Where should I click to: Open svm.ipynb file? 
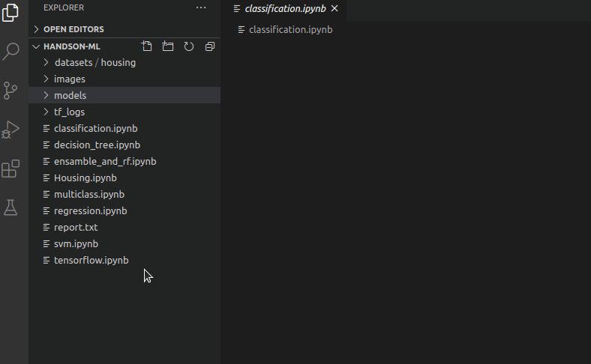[124, 244]
